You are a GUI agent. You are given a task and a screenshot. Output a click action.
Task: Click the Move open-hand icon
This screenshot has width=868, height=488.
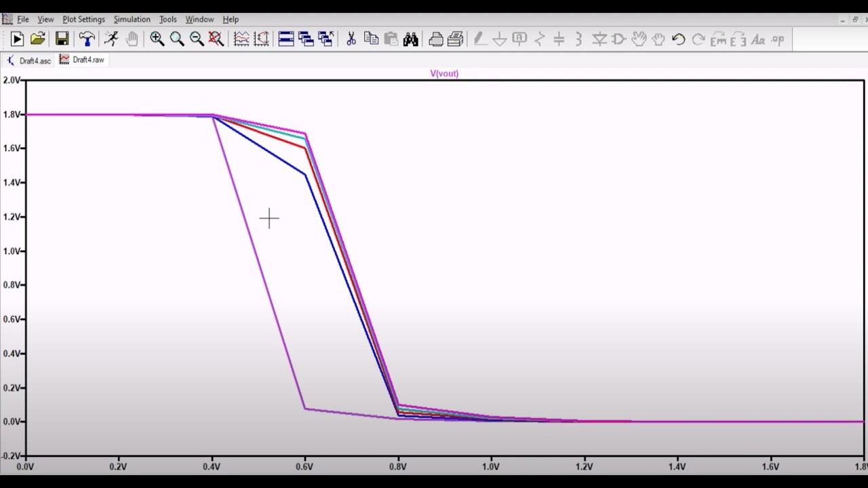(x=639, y=39)
